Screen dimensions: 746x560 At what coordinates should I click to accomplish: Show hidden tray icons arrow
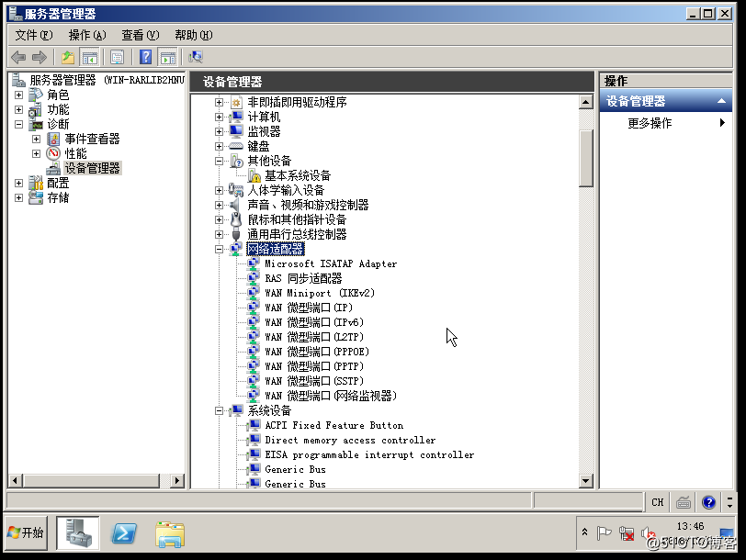click(584, 532)
